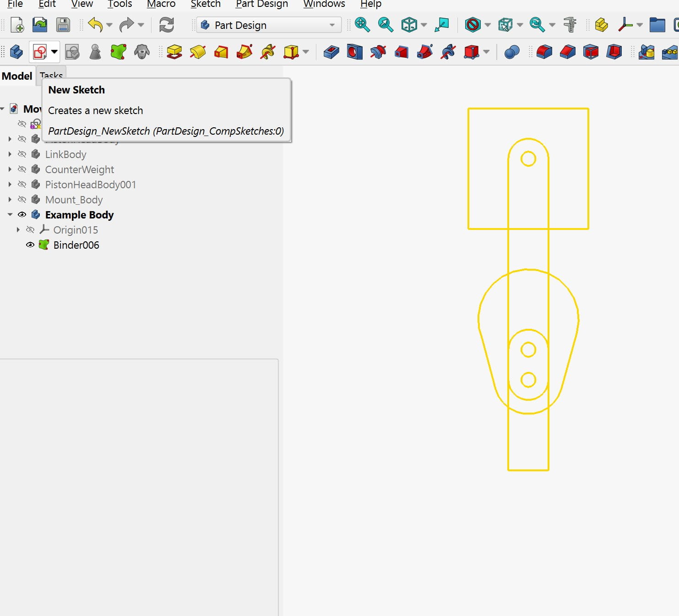The width and height of the screenshot is (679, 616).
Task: Expand the Mount_Body tree node
Action: [x=10, y=200]
